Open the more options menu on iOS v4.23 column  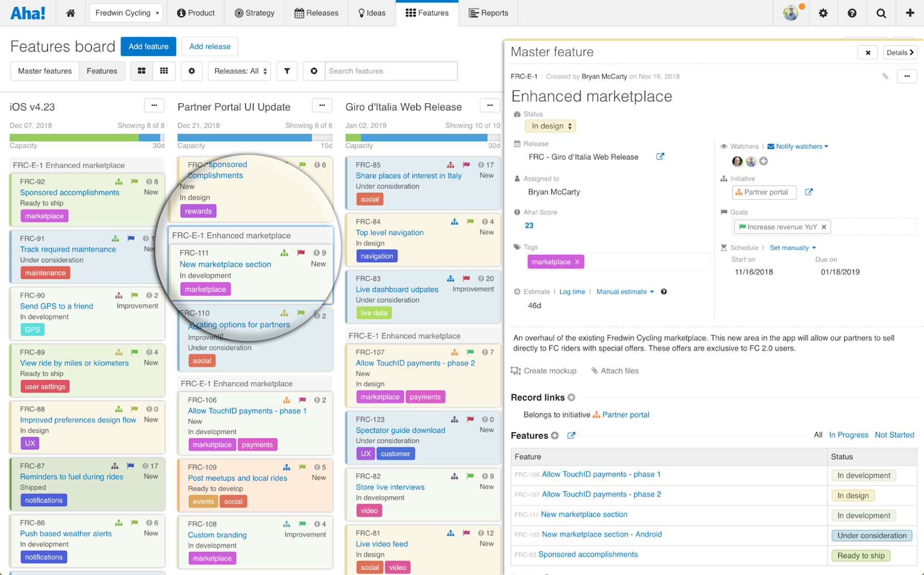[x=154, y=105]
